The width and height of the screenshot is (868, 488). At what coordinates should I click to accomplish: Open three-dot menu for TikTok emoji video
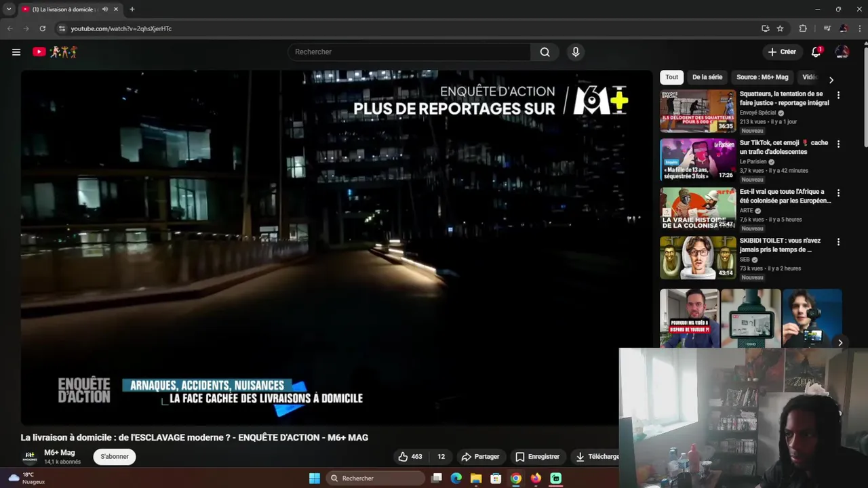838,144
